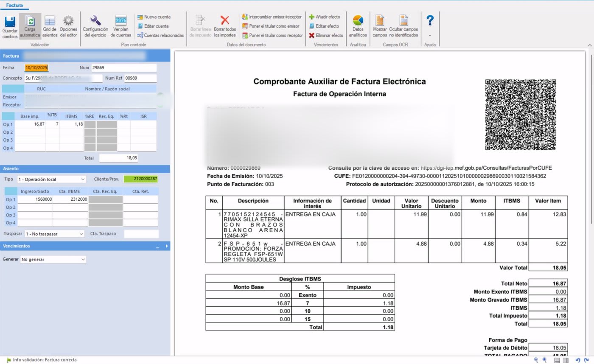
Task: Click Ingreso/Gasto cell 1560000
Action: (x=35, y=199)
